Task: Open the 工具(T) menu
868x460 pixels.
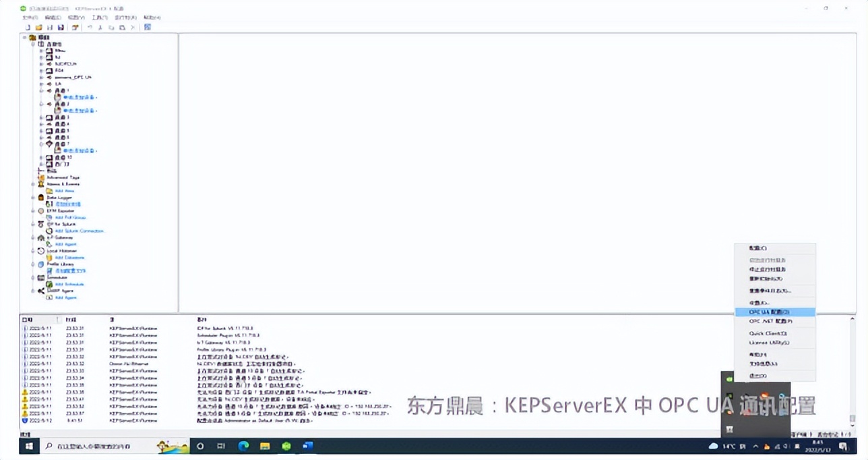Action: point(100,17)
